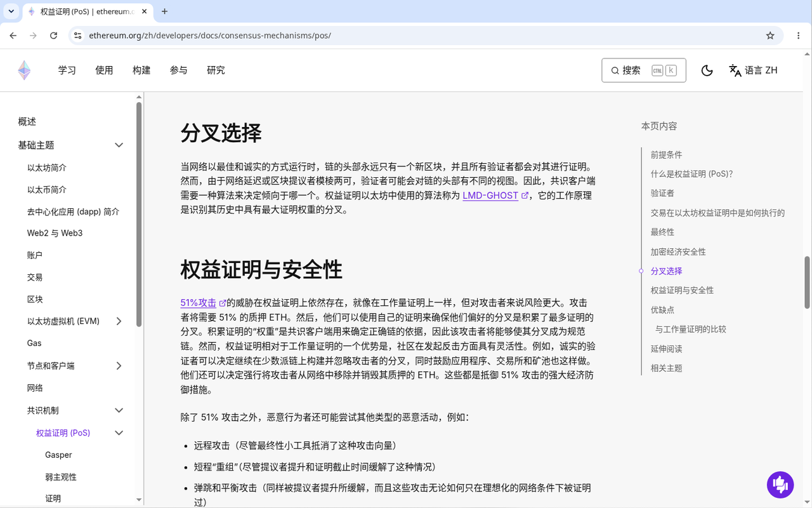Viewport: 812px width, 508px height.
Task: Open the LMD-GHOST external link
Action: pyautogui.click(x=495, y=196)
